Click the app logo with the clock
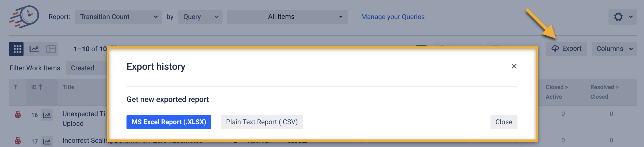644x147 pixels. coord(24,17)
